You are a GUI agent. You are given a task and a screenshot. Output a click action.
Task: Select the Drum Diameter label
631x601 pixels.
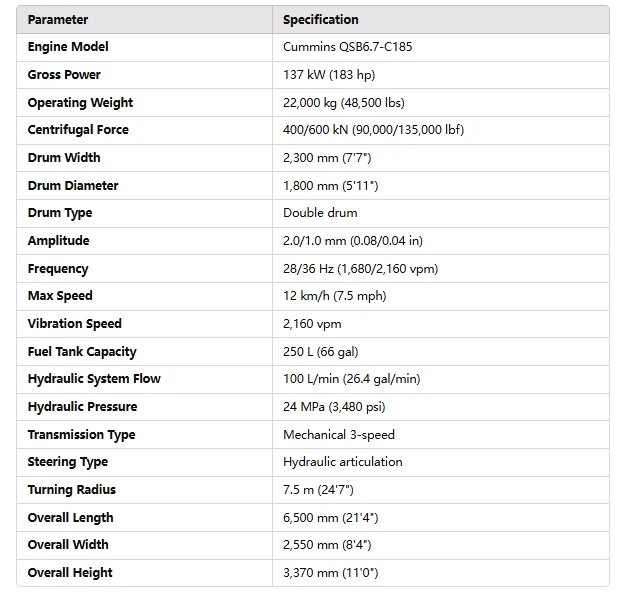73,186
